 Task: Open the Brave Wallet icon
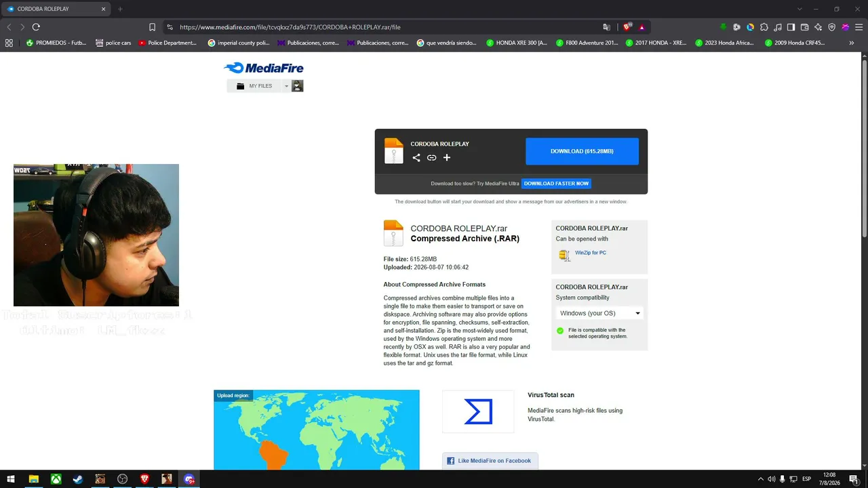(805, 27)
